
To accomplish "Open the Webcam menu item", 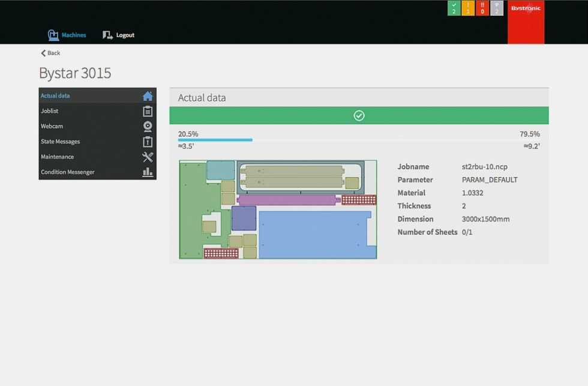I will (97, 127).
